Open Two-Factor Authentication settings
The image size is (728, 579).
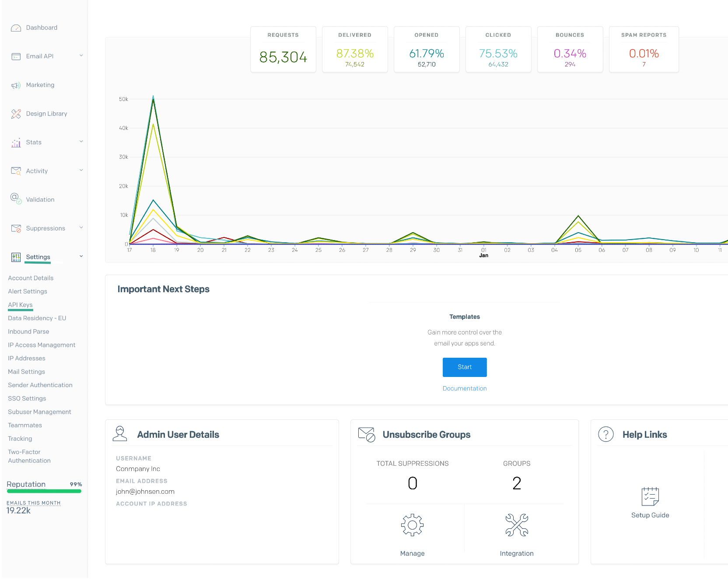tap(29, 456)
